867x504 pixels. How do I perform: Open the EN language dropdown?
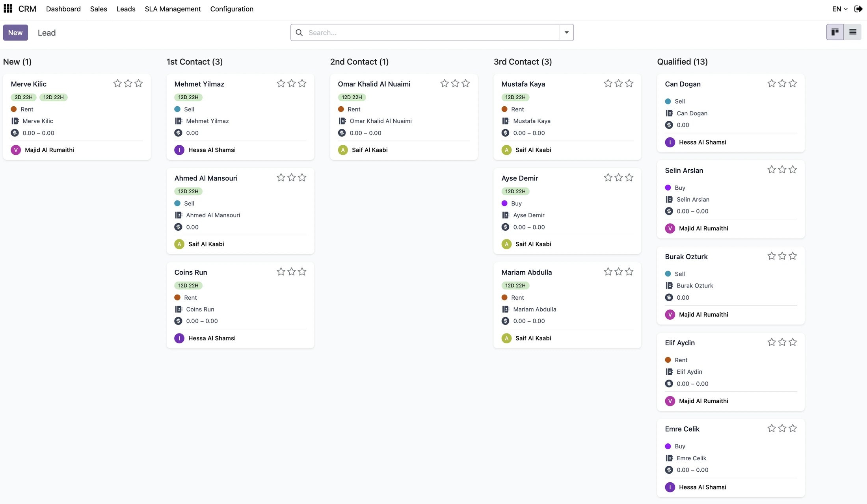[x=839, y=9]
